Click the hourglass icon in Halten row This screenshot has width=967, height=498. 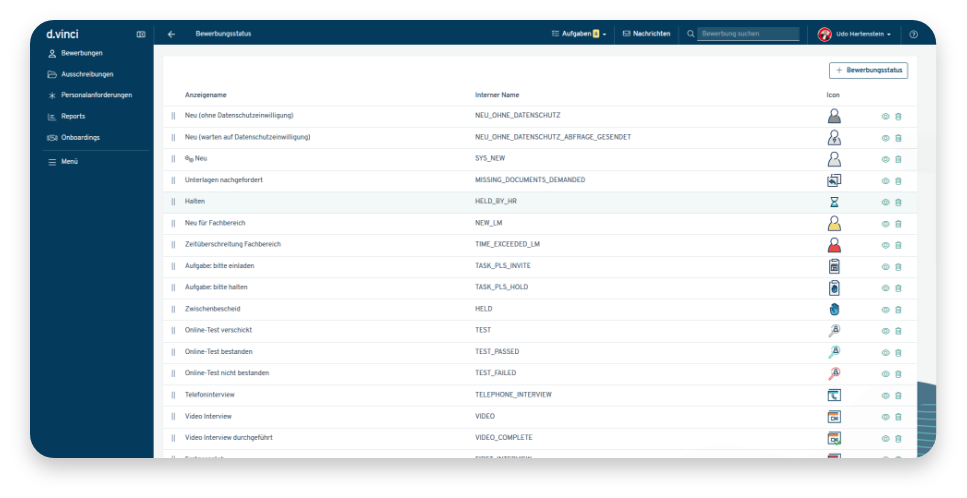834,202
